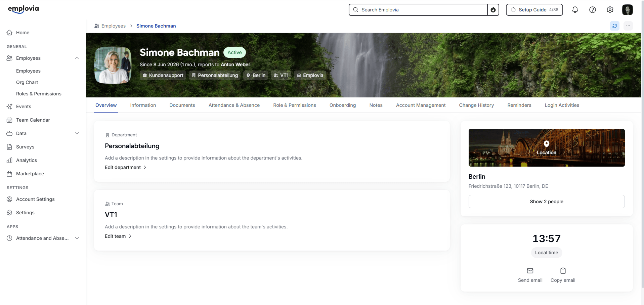Click the Emplovia company tag
Screen dimensions: 644x305
(310, 75)
